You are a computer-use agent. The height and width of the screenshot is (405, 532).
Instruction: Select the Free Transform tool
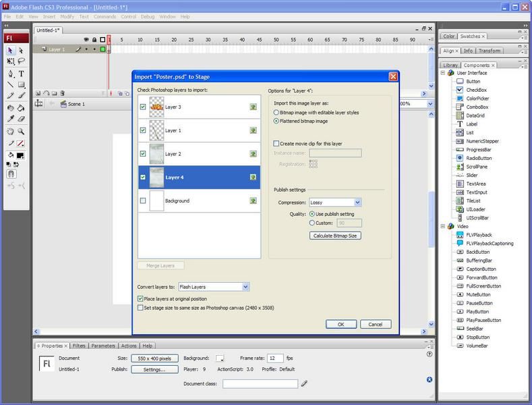[11, 61]
